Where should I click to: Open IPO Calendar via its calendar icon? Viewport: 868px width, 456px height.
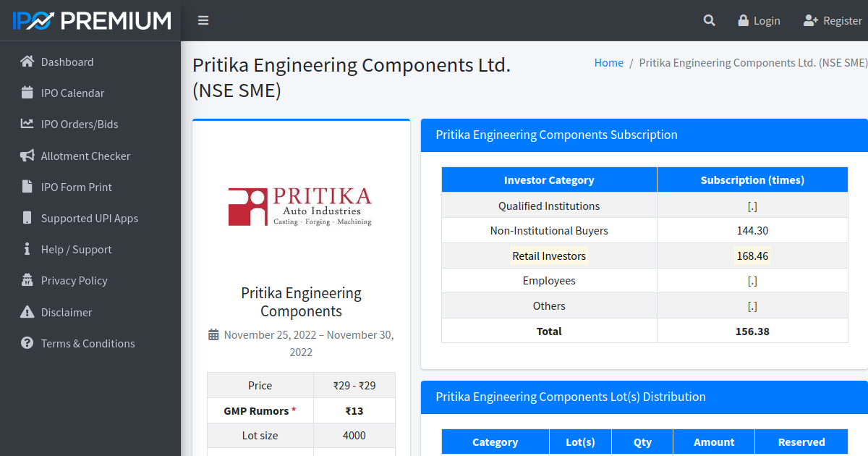click(27, 93)
